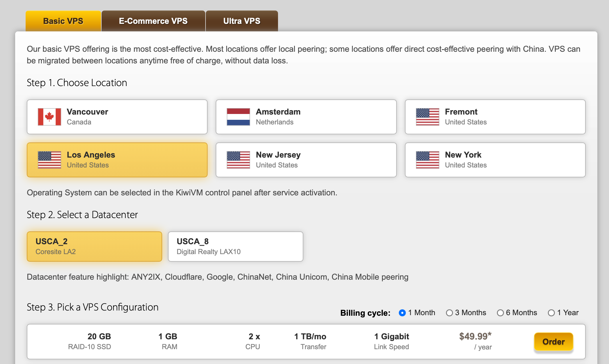Switch to the Ultra VPS tab
609x364 pixels.
(242, 21)
